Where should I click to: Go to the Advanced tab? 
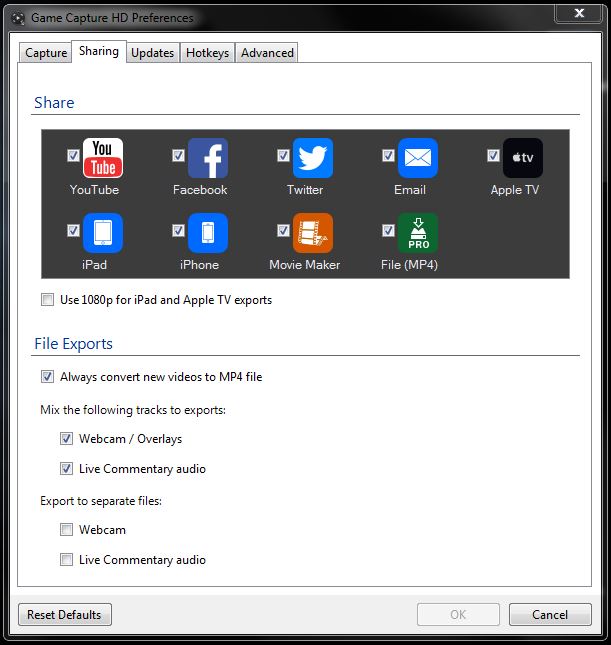click(x=267, y=53)
